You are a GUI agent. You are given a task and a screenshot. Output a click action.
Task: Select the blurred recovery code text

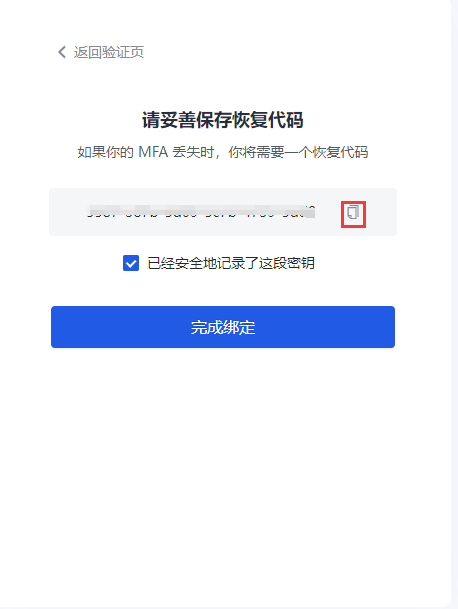point(201,212)
